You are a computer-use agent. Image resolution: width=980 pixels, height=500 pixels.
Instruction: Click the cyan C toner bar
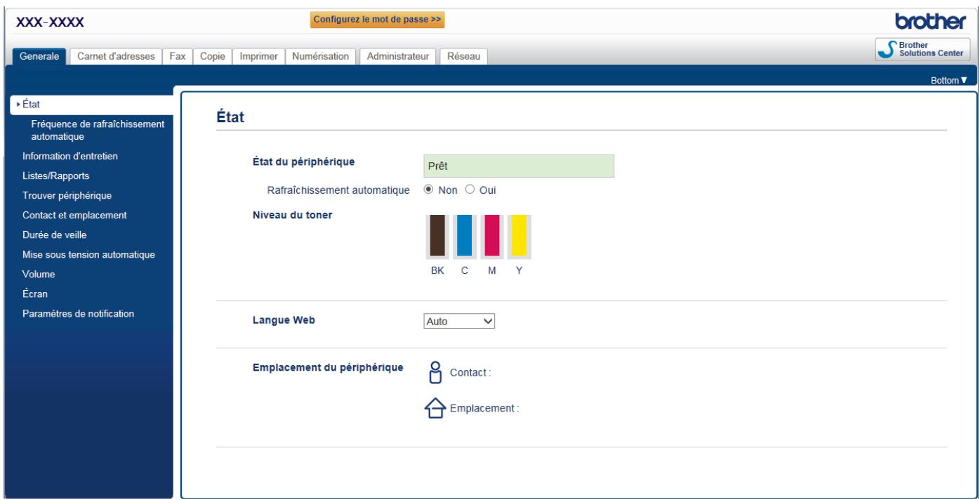[464, 237]
